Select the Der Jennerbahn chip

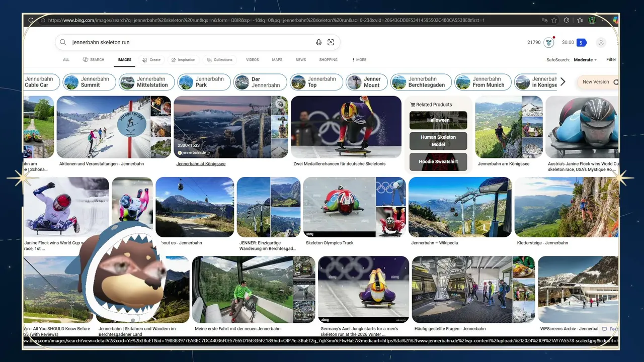[x=260, y=82]
